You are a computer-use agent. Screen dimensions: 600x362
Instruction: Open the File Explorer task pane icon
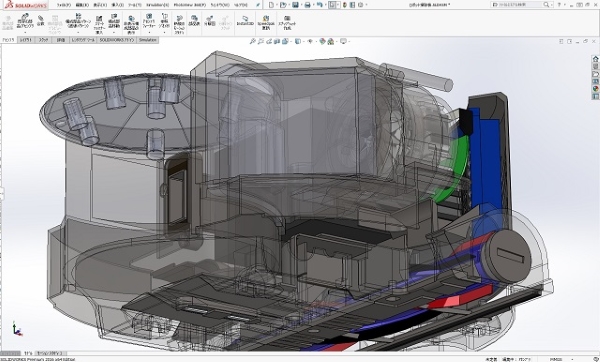[x=595, y=74]
